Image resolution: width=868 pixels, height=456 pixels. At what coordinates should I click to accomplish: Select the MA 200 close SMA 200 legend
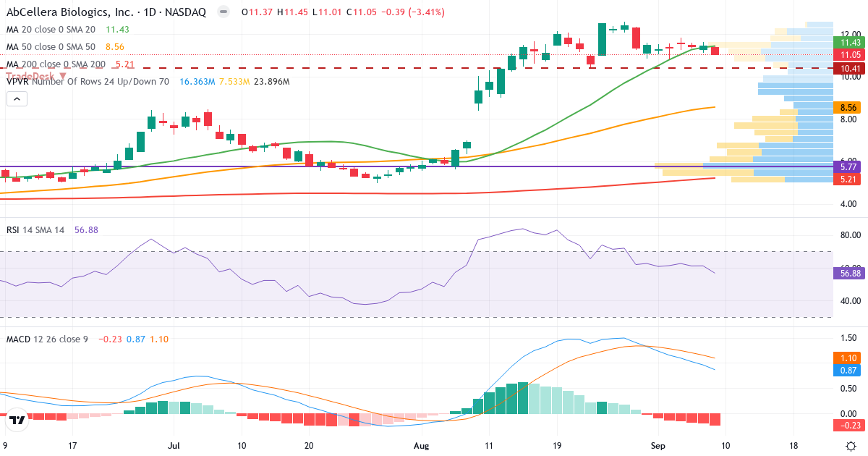[56, 64]
